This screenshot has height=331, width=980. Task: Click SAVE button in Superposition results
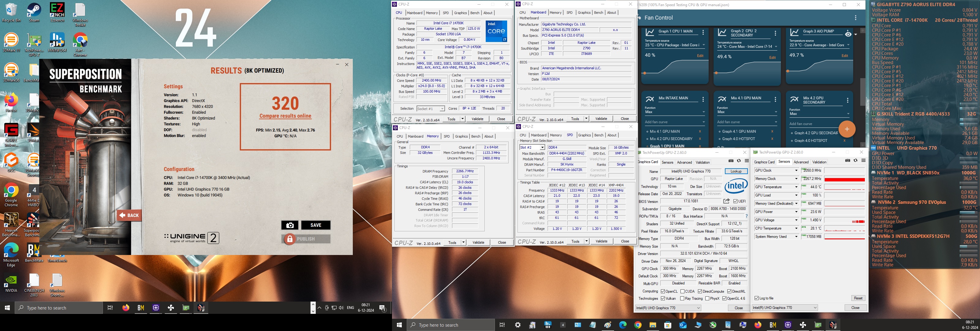pyautogui.click(x=316, y=225)
